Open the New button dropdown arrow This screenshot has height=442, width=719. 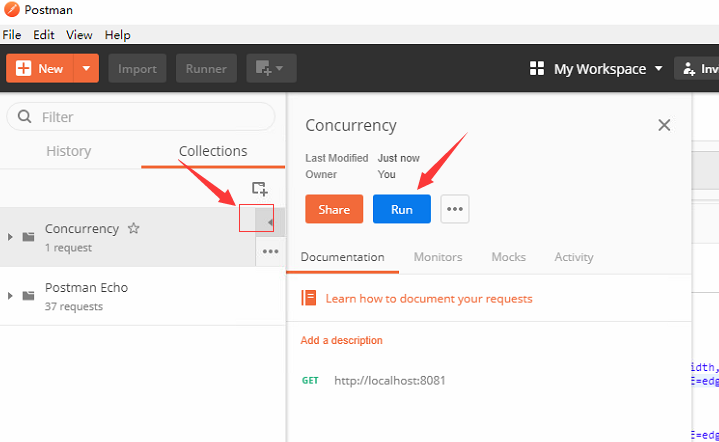pyautogui.click(x=86, y=69)
